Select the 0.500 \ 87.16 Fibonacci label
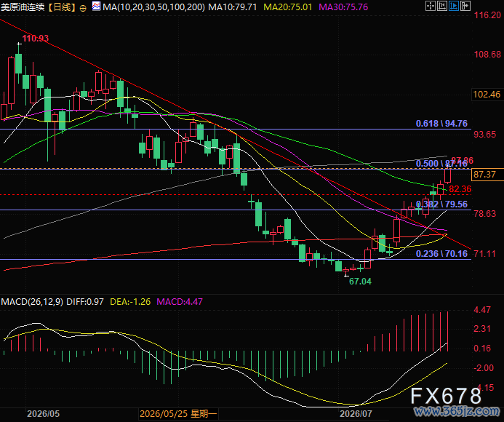 [441, 164]
